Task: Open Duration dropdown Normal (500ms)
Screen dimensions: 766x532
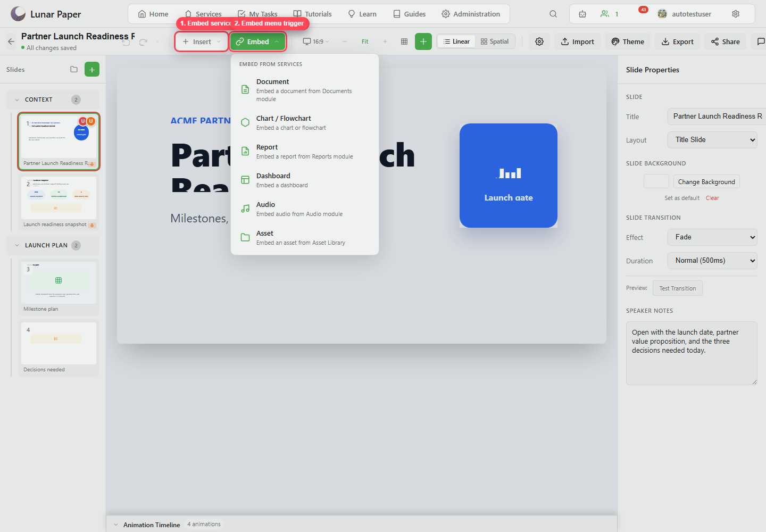Action: pyautogui.click(x=712, y=261)
